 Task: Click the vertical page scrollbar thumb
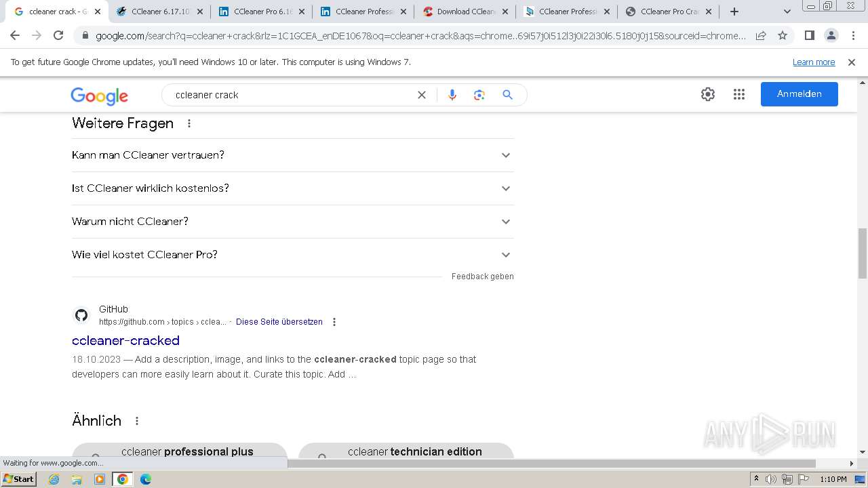tap(863, 253)
